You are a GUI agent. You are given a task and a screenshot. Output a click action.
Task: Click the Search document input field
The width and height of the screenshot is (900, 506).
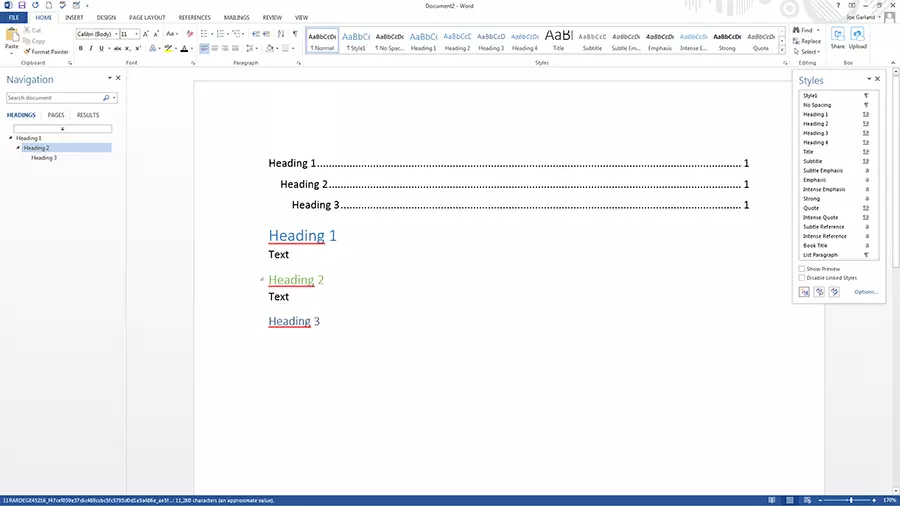(x=54, y=98)
